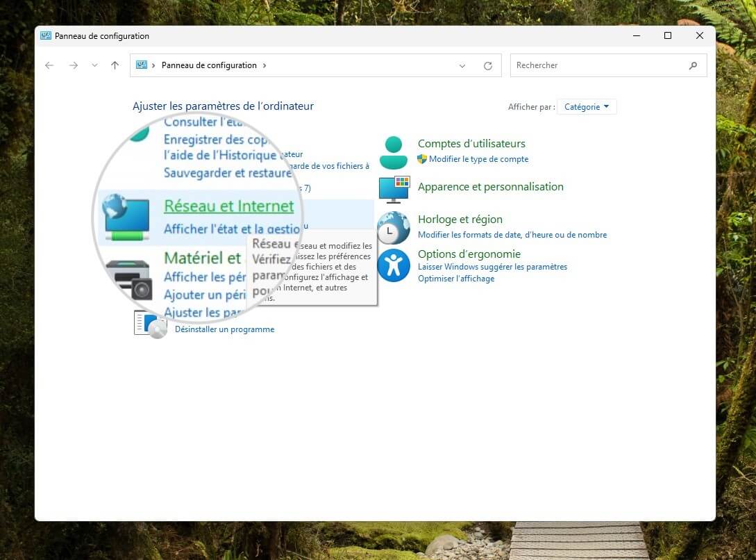
Task: Click the search magnifier icon
Action: [693, 65]
